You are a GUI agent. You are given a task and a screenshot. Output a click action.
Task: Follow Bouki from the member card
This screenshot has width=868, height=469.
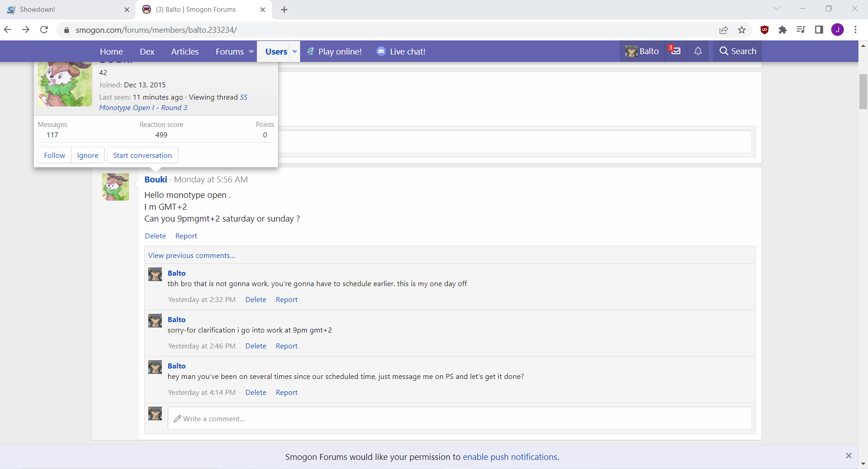pyautogui.click(x=55, y=155)
